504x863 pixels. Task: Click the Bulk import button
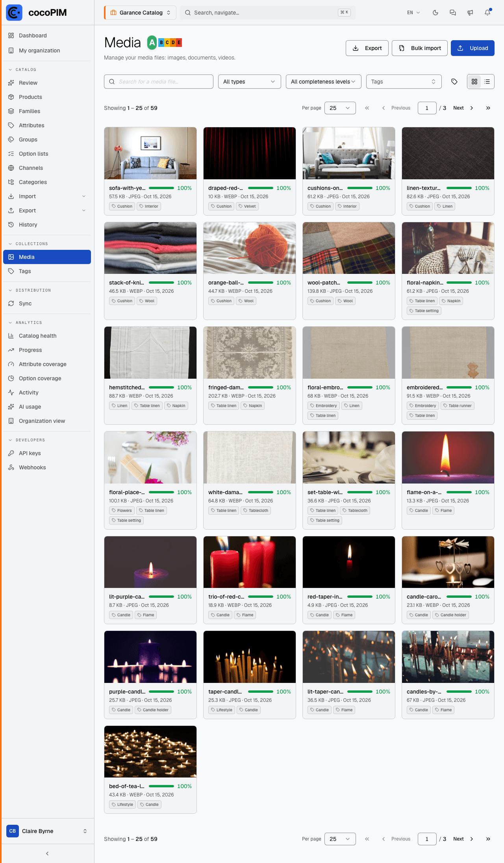click(420, 48)
